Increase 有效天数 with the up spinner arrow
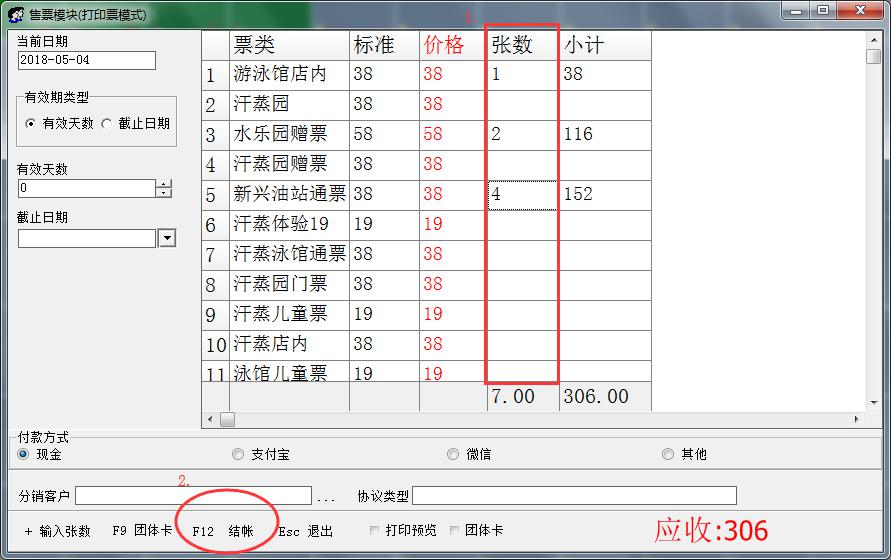The width and height of the screenshot is (891, 560). [x=164, y=184]
